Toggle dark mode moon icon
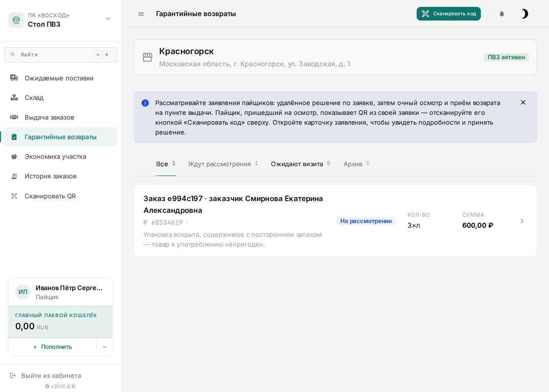The height and width of the screenshot is (392, 549). [x=525, y=14]
